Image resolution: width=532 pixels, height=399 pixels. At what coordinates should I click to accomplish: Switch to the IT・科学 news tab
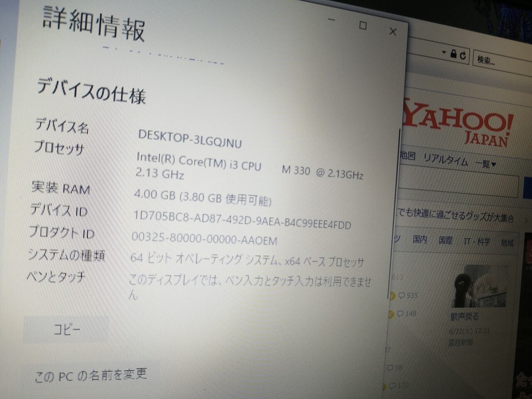pyautogui.click(x=477, y=241)
